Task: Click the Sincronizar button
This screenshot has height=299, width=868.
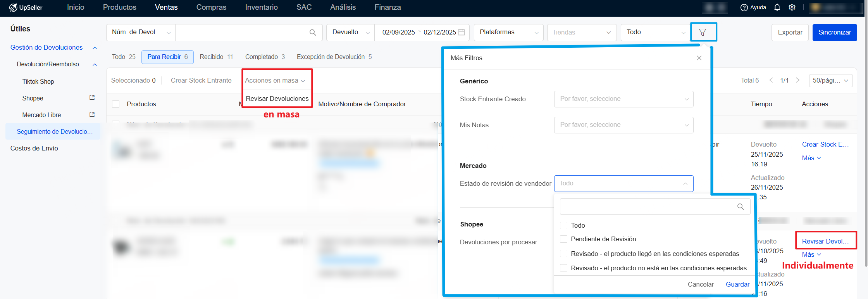Action: tap(834, 32)
